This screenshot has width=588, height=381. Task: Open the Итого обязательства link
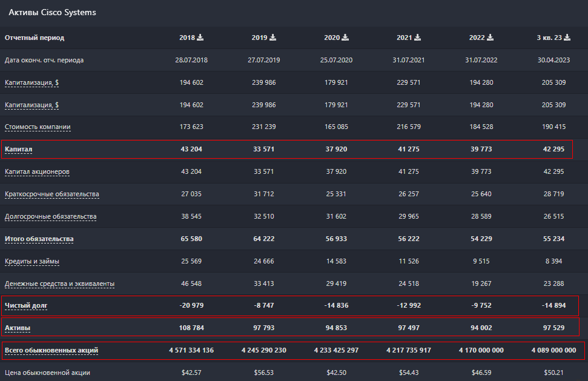pyautogui.click(x=39, y=239)
